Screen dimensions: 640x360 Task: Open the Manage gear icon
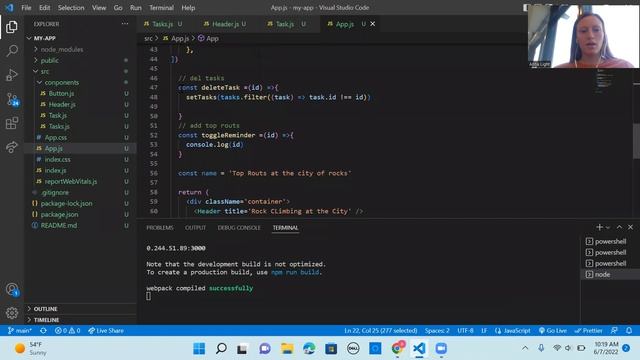tap(12, 313)
